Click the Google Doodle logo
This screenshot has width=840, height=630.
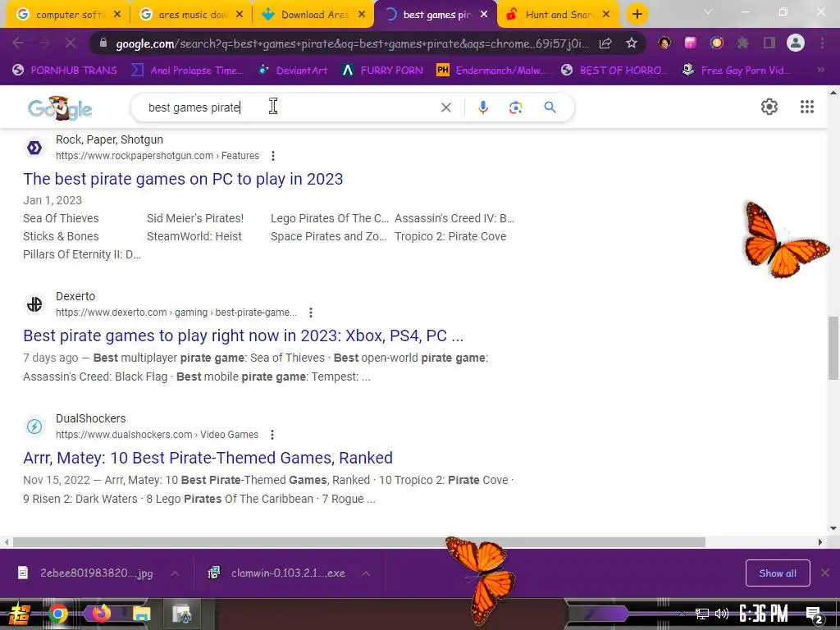click(x=60, y=108)
